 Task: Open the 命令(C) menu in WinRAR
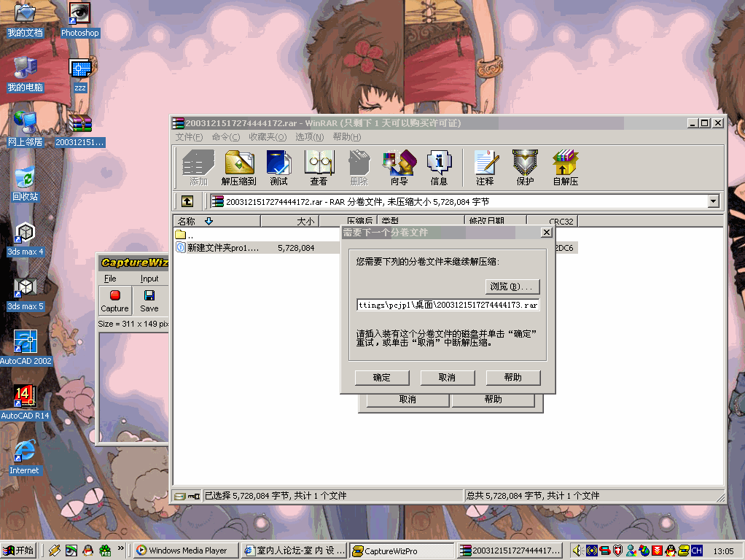226,137
